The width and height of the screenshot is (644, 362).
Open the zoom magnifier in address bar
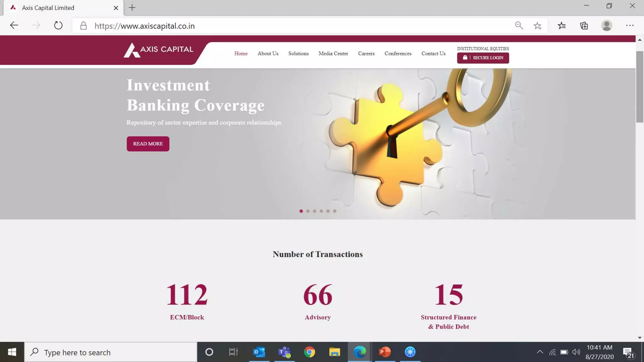pos(519,25)
